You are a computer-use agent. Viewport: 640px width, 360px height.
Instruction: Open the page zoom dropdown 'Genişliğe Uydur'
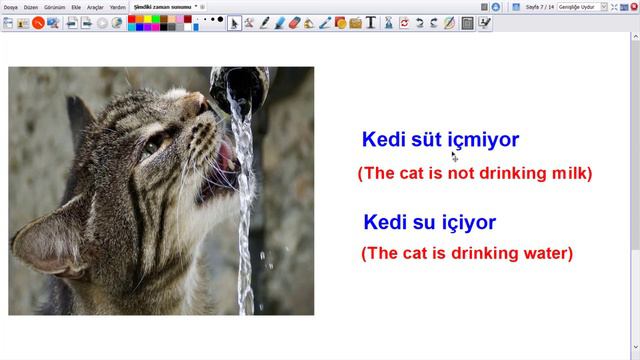pos(582,7)
